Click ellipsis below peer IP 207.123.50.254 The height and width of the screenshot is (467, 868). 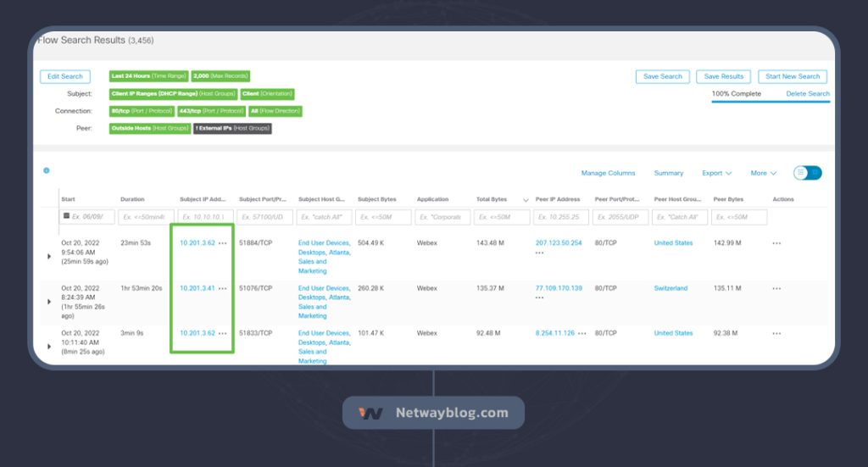pos(540,253)
